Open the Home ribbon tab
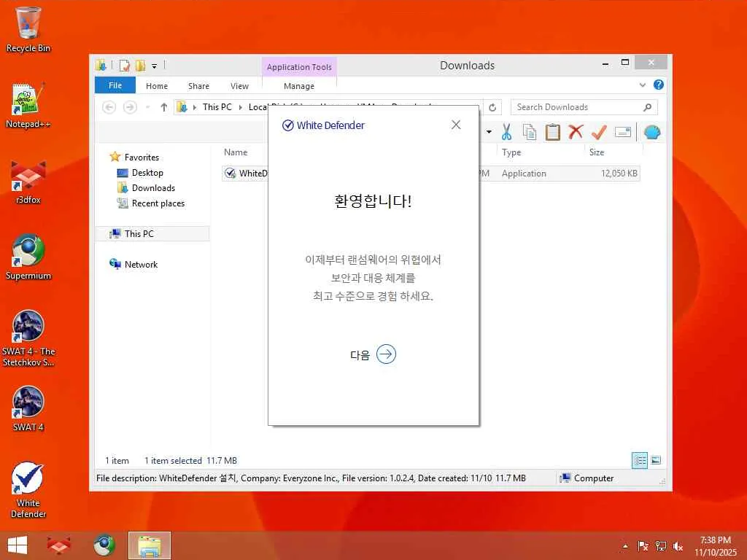This screenshot has height=560, width=747. [x=157, y=86]
